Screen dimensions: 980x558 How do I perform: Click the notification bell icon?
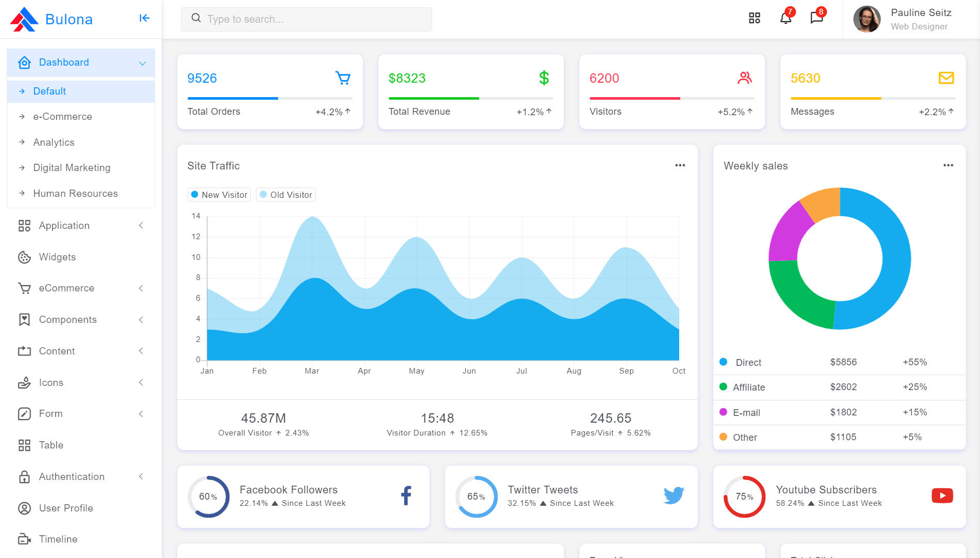[785, 19]
